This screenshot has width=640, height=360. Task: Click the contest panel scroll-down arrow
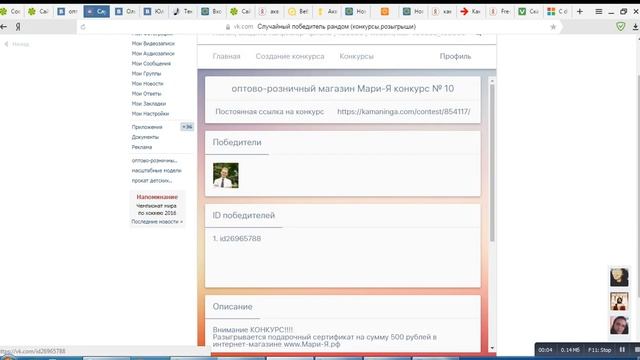[492, 348]
